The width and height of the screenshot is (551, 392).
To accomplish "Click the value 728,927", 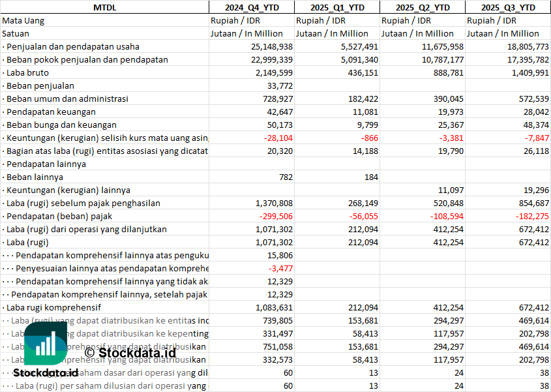I will coord(278,98).
